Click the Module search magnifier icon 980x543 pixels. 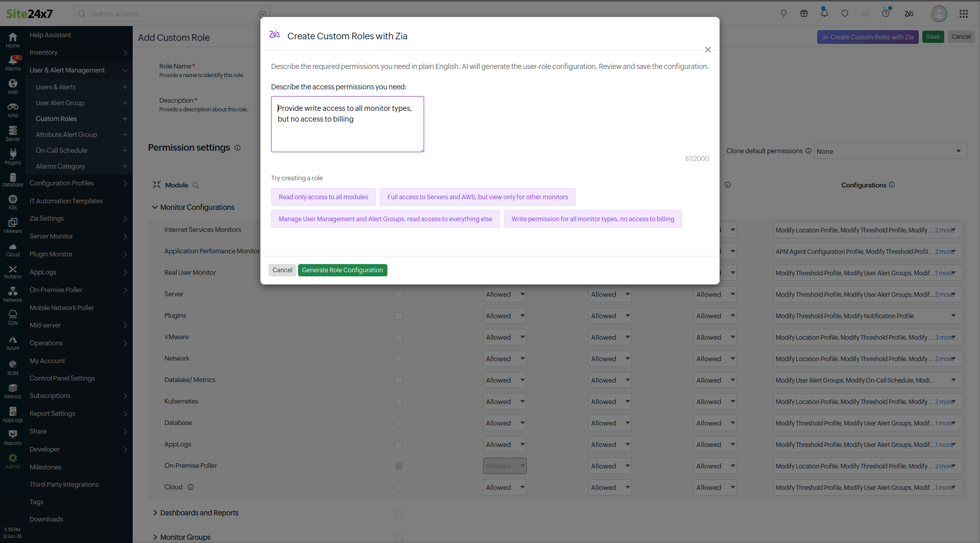coord(195,185)
